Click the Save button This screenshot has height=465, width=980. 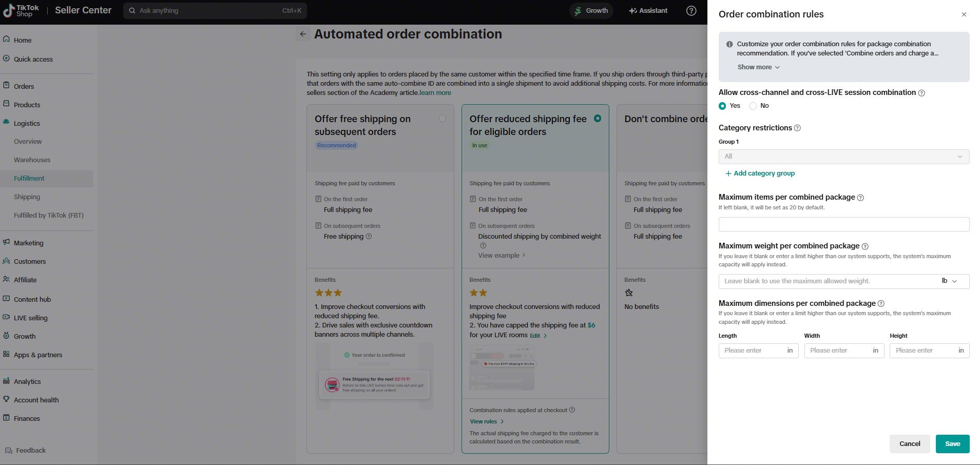click(952, 444)
